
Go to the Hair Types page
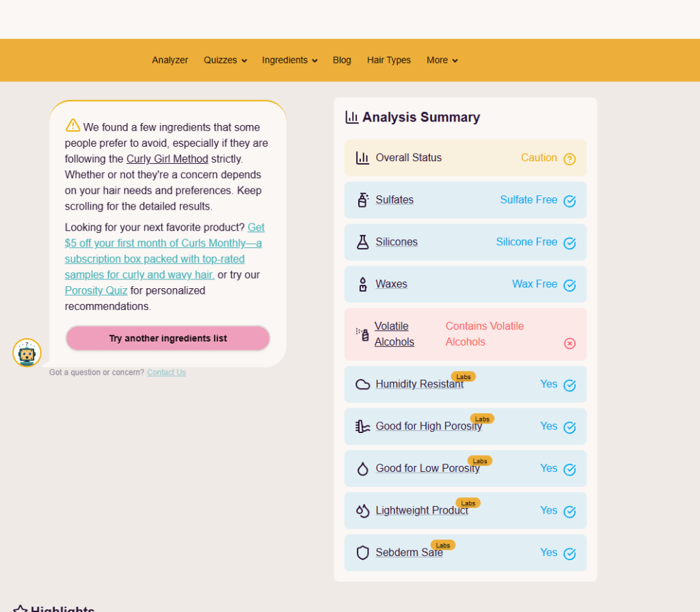[388, 60]
